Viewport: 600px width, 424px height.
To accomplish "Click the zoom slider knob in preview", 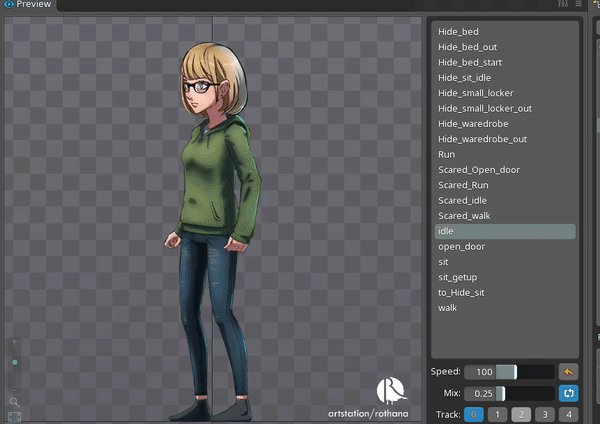I will pos(15,362).
